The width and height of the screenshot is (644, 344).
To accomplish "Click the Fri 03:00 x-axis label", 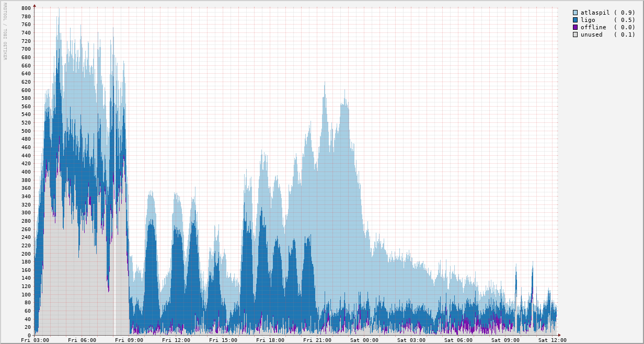I will point(35,340).
